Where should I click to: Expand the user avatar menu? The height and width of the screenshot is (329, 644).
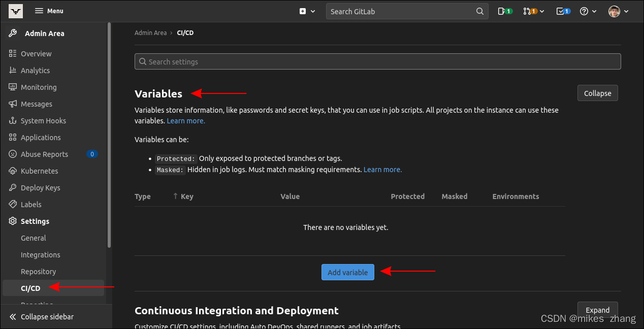pyautogui.click(x=618, y=11)
